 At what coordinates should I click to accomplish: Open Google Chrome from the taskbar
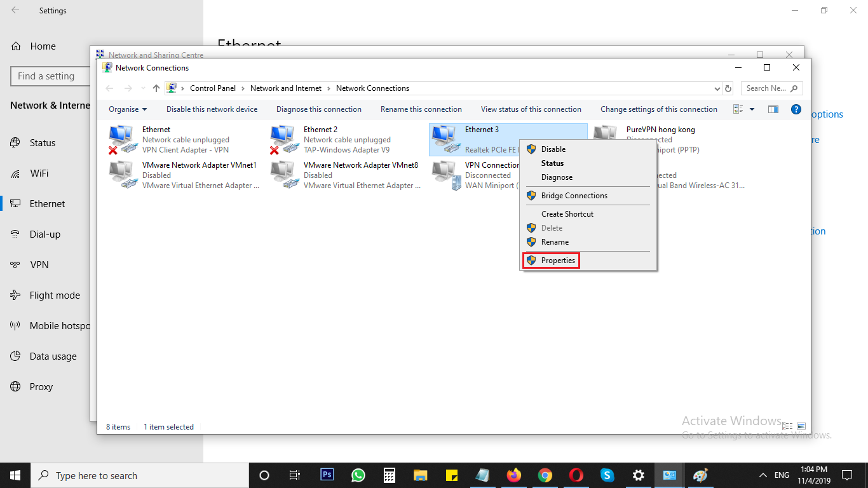545,475
